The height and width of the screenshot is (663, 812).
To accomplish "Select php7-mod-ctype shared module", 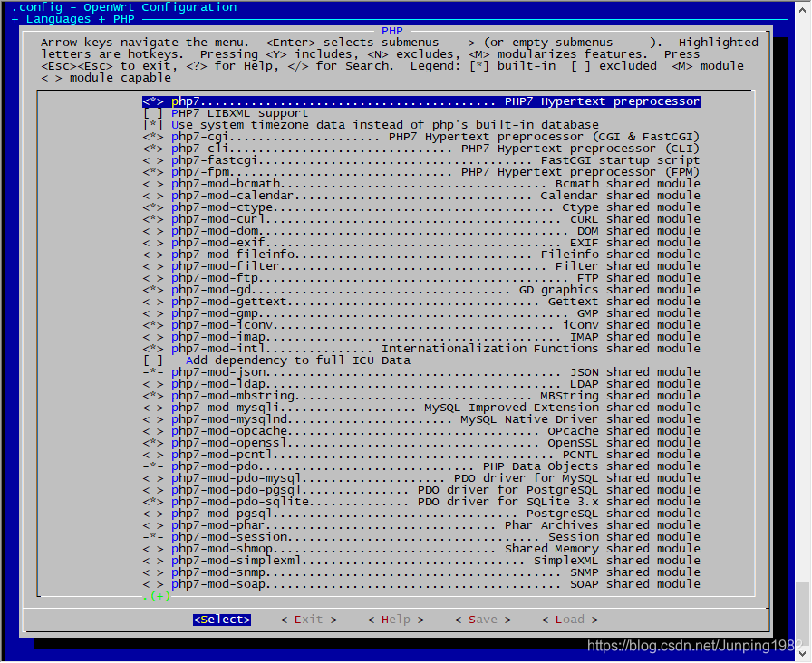I will click(421, 207).
